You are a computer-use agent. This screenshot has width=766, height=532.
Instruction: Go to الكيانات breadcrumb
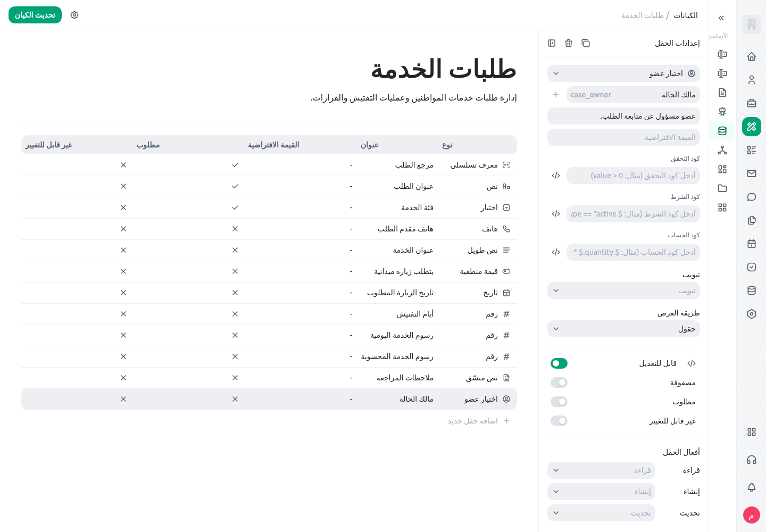(686, 15)
